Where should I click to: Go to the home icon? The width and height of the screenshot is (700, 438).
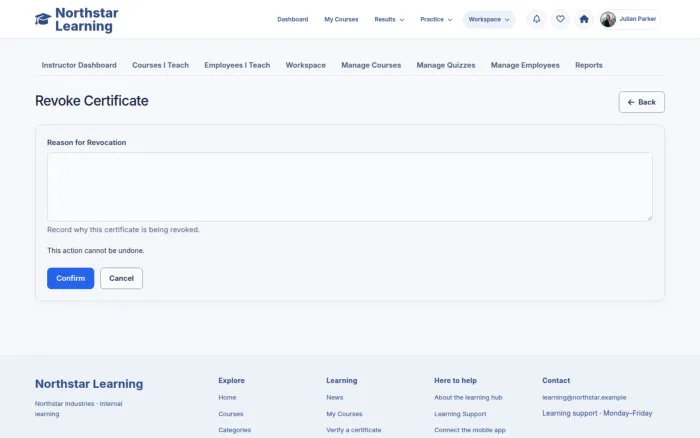click(584, 19)
